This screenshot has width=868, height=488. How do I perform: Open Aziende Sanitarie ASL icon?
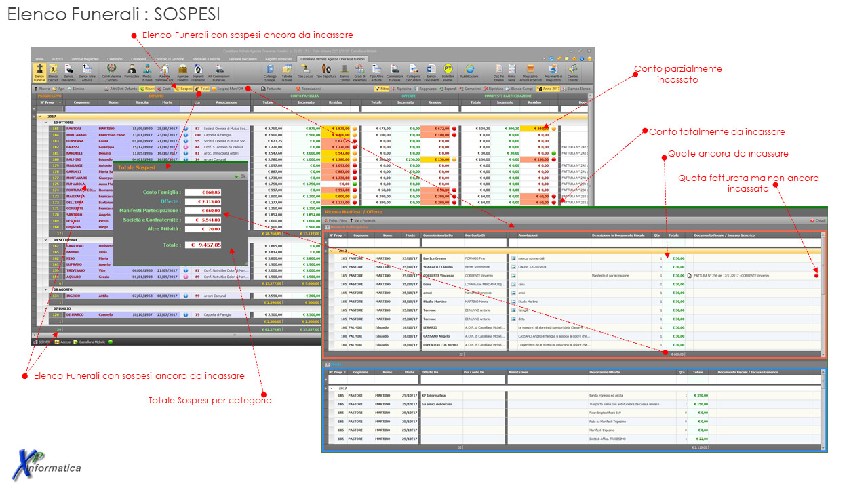(165, 73)
